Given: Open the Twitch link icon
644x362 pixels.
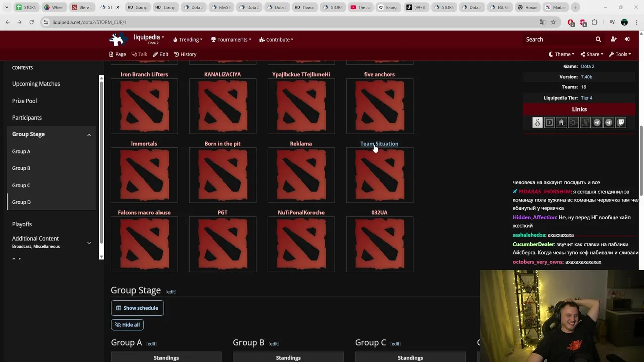Looking at the screenshot, I should click(x=621, y=122).
